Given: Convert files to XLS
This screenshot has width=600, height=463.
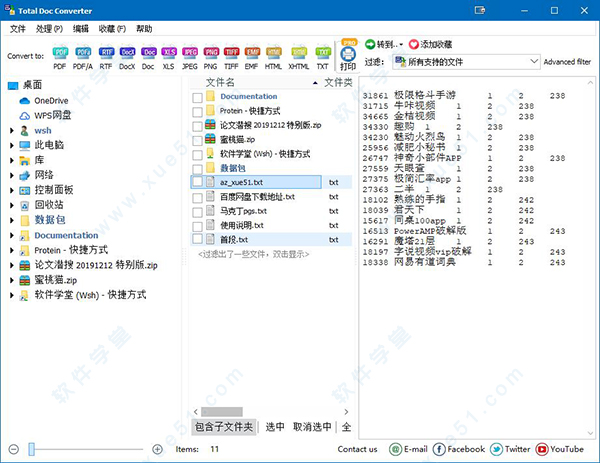Looking at the screenshot, I should click(x=168, y=53).
